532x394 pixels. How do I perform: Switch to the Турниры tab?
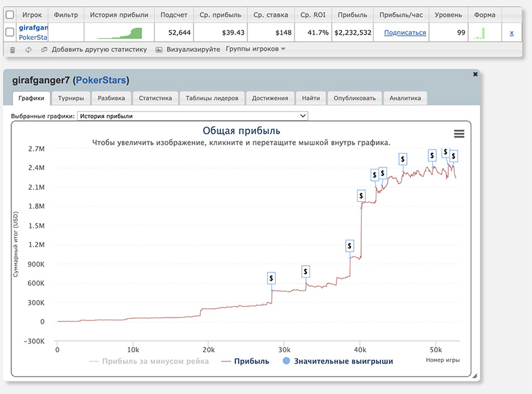(70, 98)
